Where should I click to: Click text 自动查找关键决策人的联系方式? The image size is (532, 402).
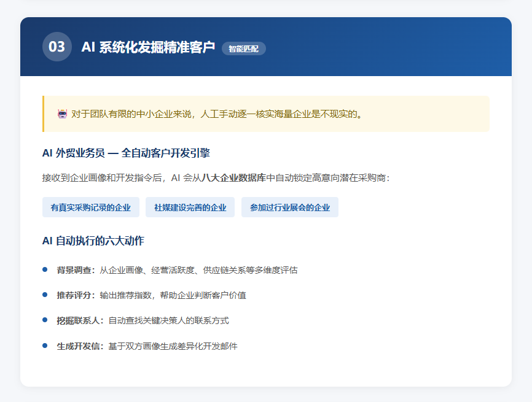pyautogui.click(x=168, y=320)
